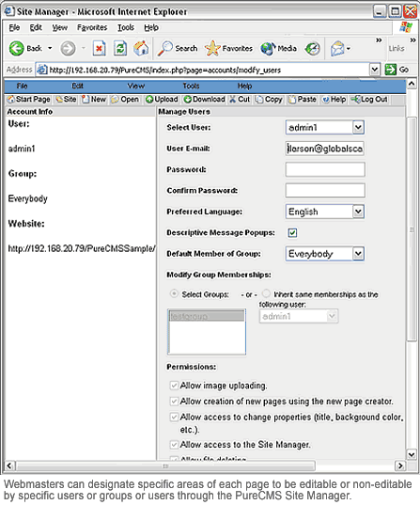This screenshot has width=420, height=505.
Task: Click the scroll up arrow
Action: [x=412, y=85]
